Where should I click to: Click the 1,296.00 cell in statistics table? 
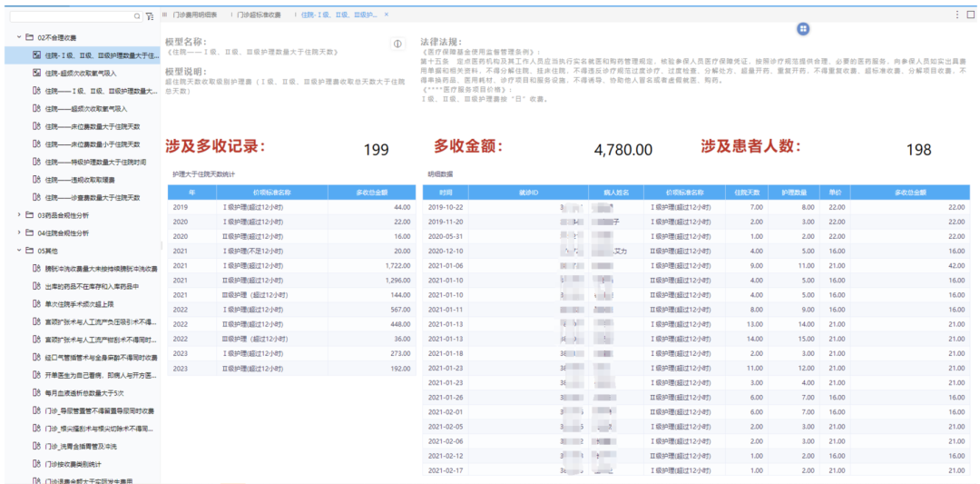pyautogui.click(x=371, y=281)
